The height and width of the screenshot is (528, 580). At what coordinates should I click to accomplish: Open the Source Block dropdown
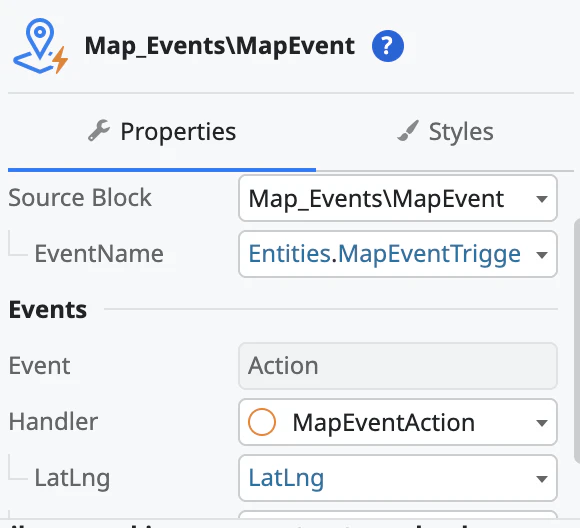[398, 199]
